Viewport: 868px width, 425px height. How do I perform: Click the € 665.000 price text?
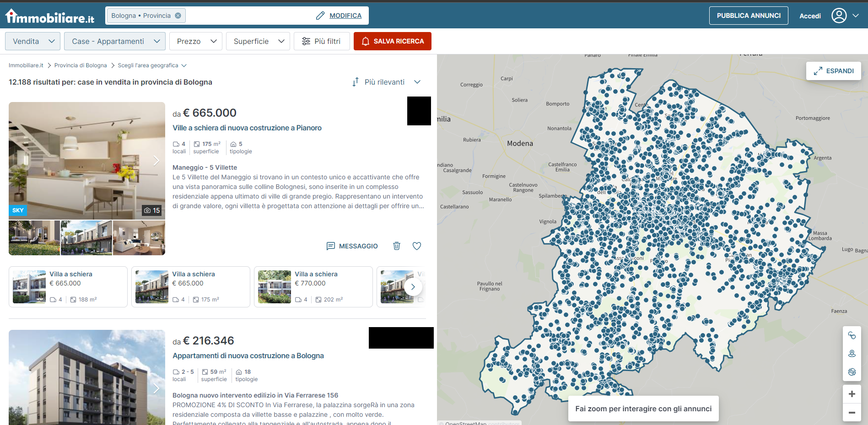click(x=210, y=113)
